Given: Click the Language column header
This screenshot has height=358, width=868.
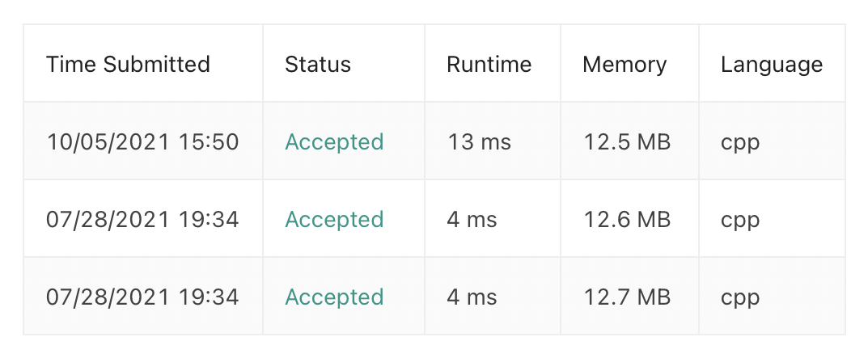Looking at the screenshot, I should (x=771, y=65).
